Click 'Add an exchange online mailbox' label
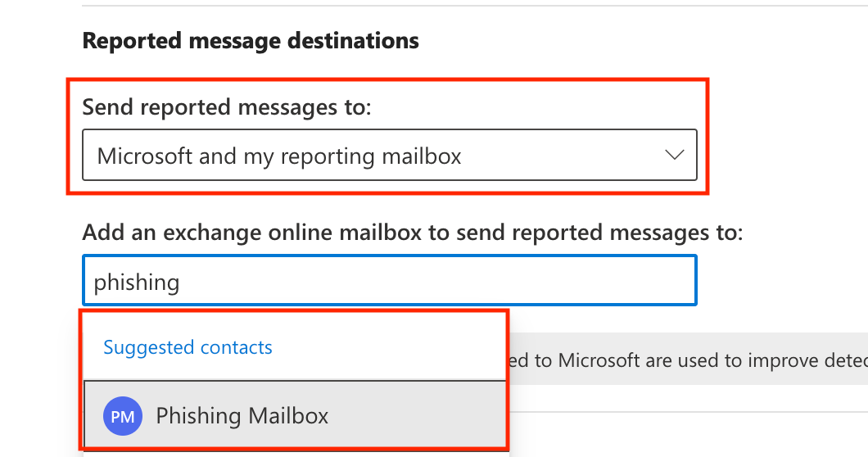Image resolution: width=868 pixels, height=457 pixels. [412, 233]
